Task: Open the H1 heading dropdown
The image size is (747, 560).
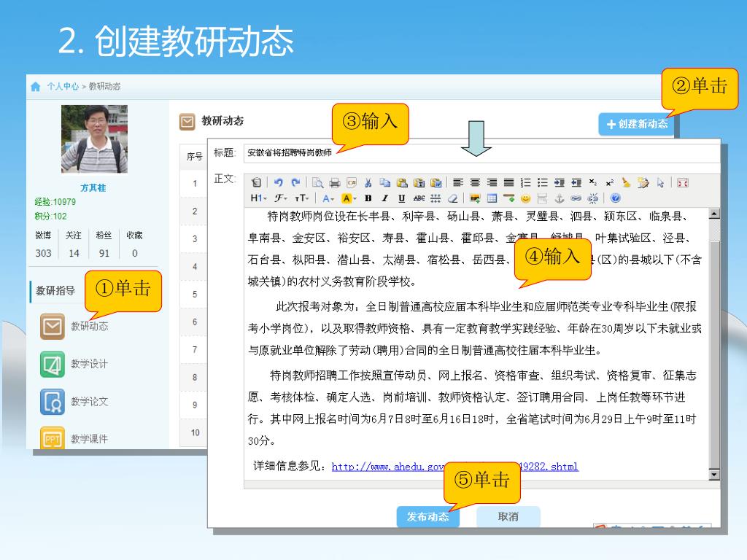Action: point(259,198)
